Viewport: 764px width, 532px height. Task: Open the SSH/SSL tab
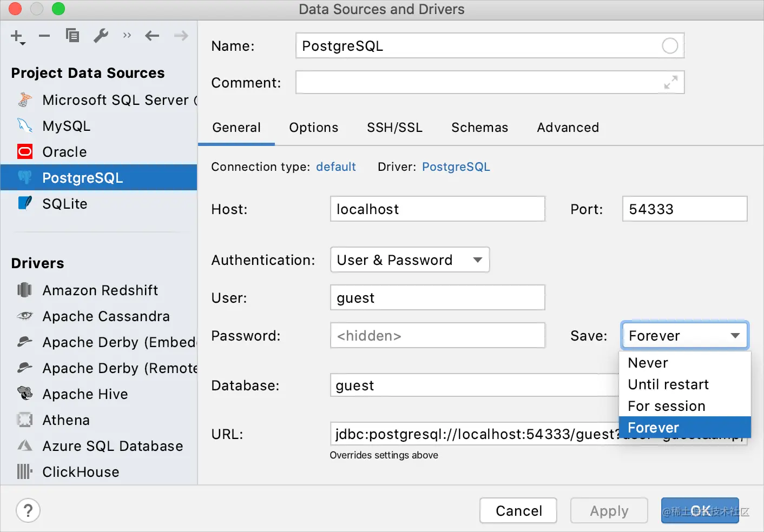tap(395, 128)
